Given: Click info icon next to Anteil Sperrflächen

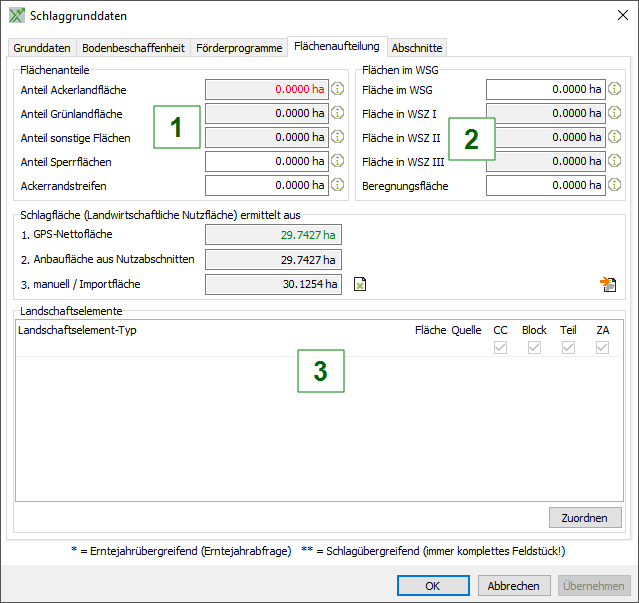Looking at the screenshot, I should (337, 161).
